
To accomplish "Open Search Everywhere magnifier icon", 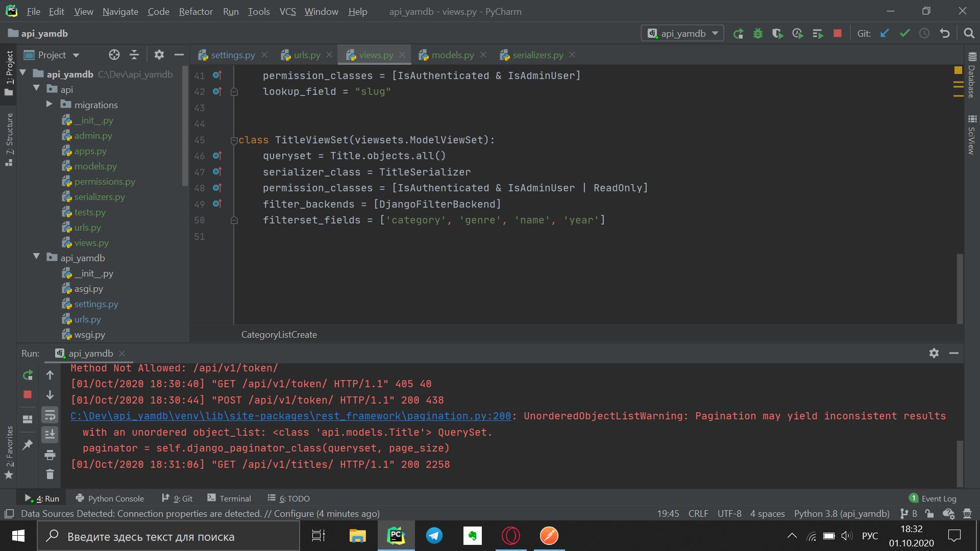I will tap(969, 34).
